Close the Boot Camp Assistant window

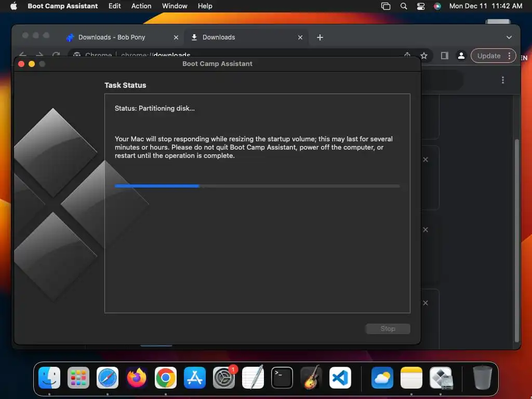(x=21, y=64)
